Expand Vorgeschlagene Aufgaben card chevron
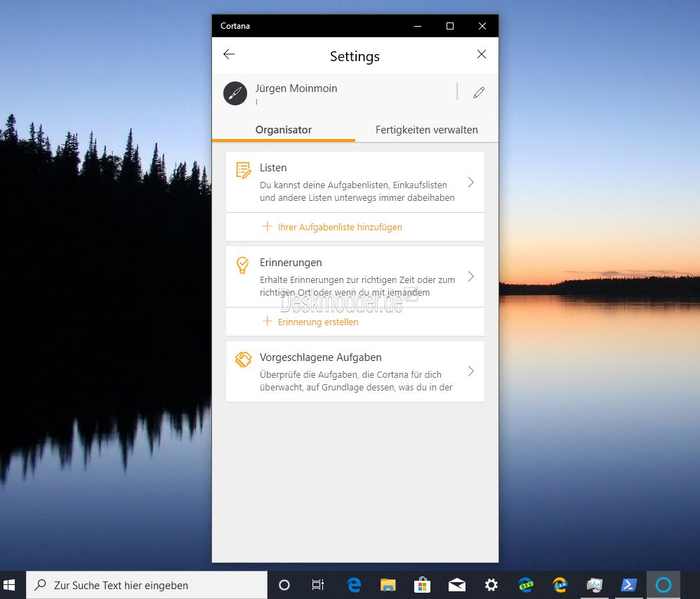 [x=471, y=371]
